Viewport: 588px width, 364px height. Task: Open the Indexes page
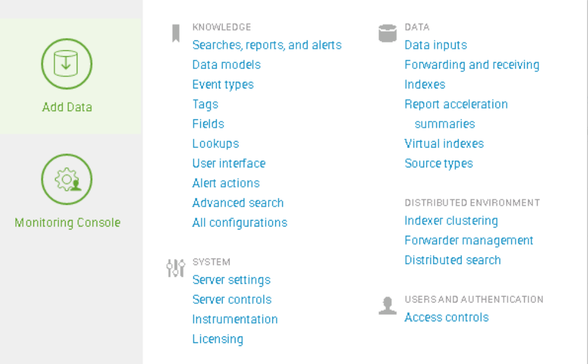[425, 84]
